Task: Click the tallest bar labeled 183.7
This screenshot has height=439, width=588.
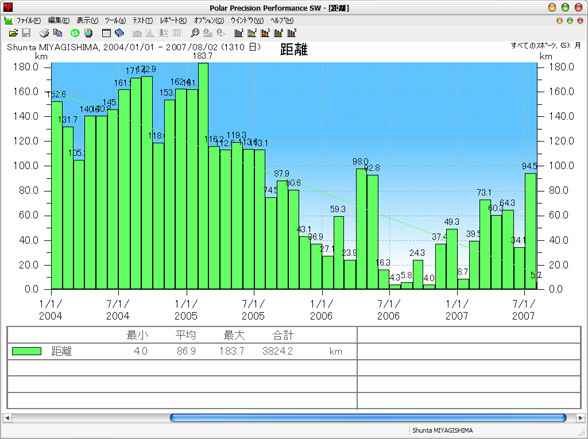Action: 203,176
